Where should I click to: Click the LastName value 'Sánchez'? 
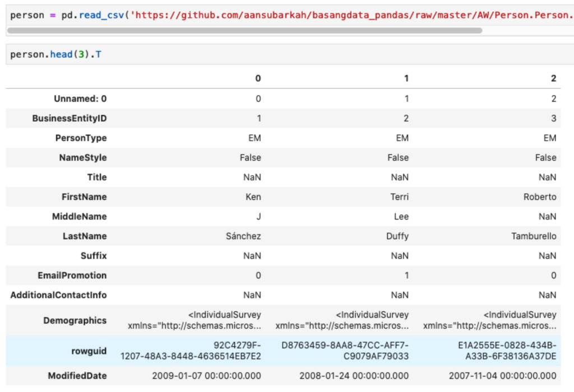(x=243, y=236)
